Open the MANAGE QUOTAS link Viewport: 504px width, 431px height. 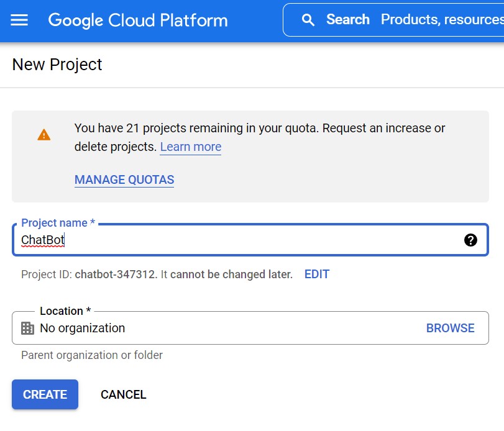(x=124, y=180)
